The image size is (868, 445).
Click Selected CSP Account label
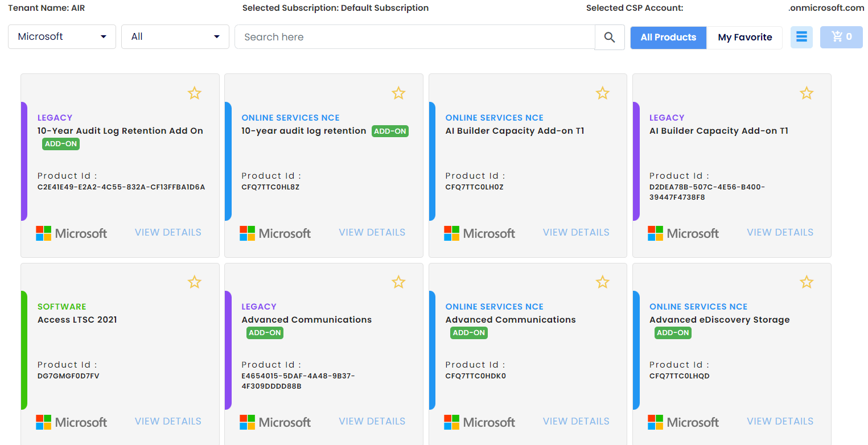[635, 8]
